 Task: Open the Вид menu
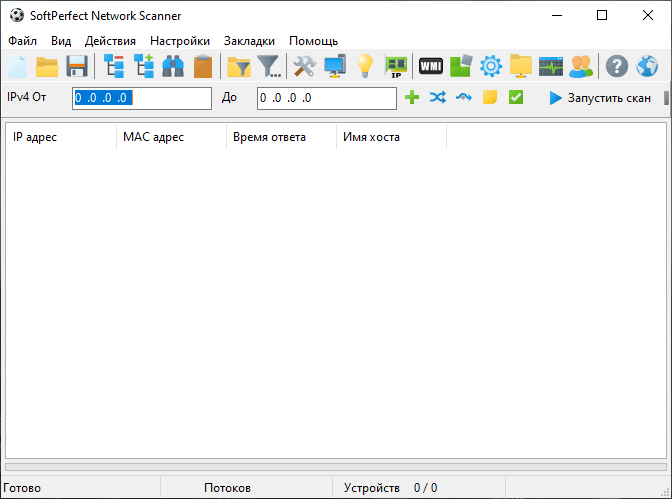(x=61, y=41)
